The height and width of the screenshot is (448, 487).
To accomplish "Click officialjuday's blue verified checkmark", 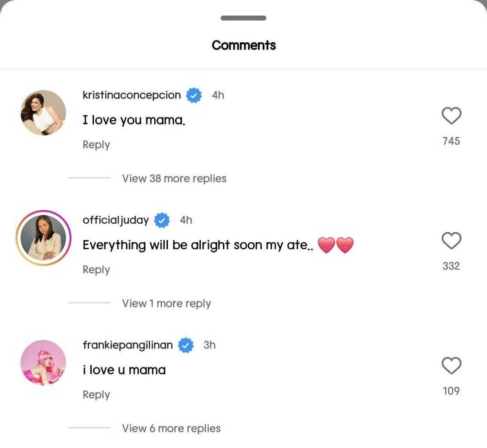I will tap(162, 220).
